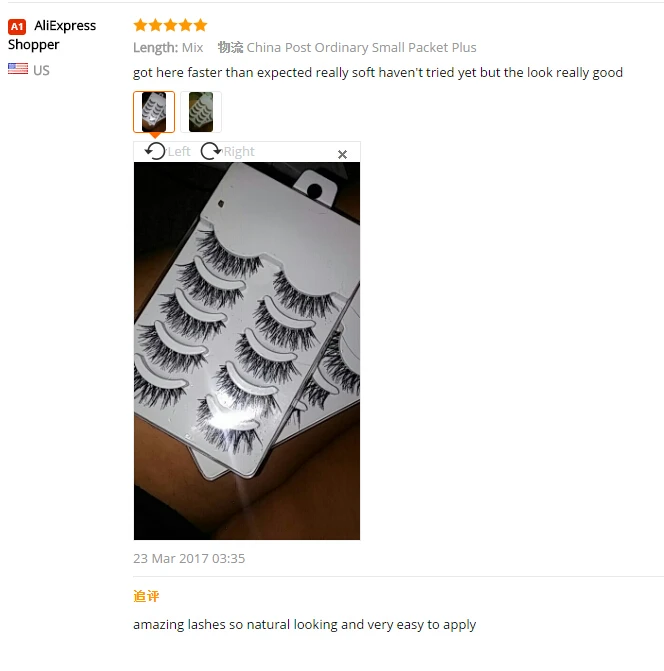Close the enlarged review photo viewer
The height and width of the screenshot is (671, 664).
tap(342, 154)
